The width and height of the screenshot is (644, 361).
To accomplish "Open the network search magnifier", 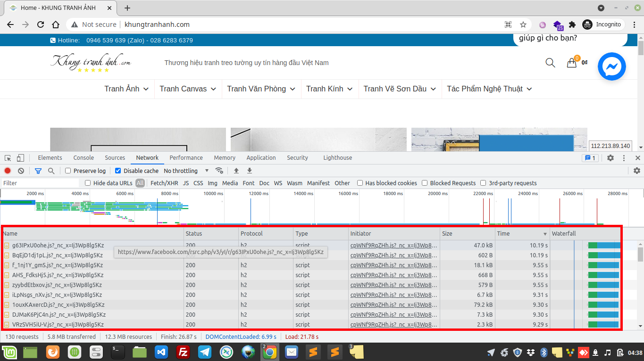I will point(51,171).
